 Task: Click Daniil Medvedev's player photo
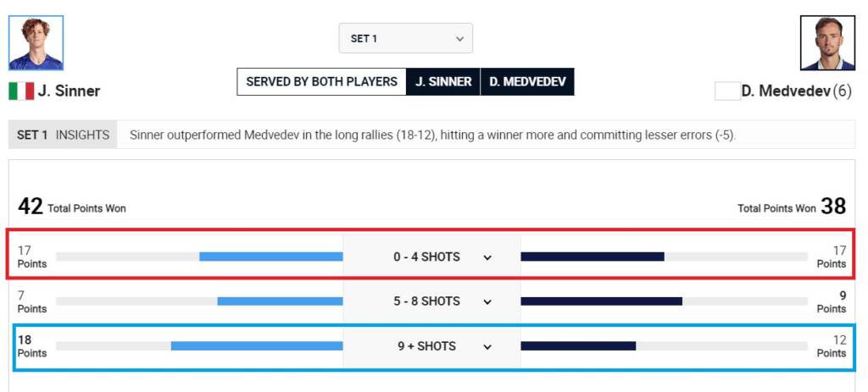pos(827,42)
